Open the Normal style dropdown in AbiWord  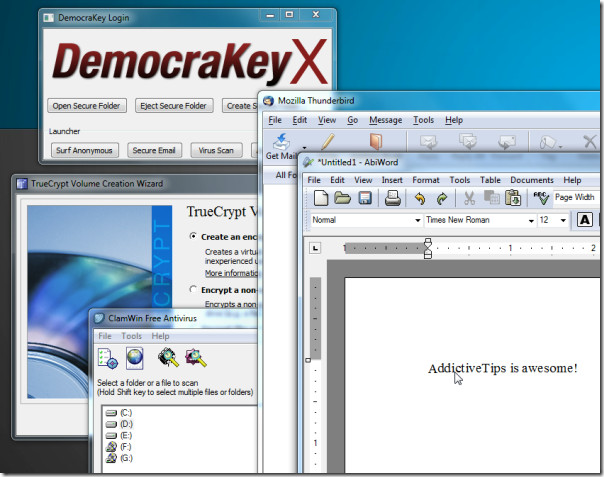tap(418, 220)
